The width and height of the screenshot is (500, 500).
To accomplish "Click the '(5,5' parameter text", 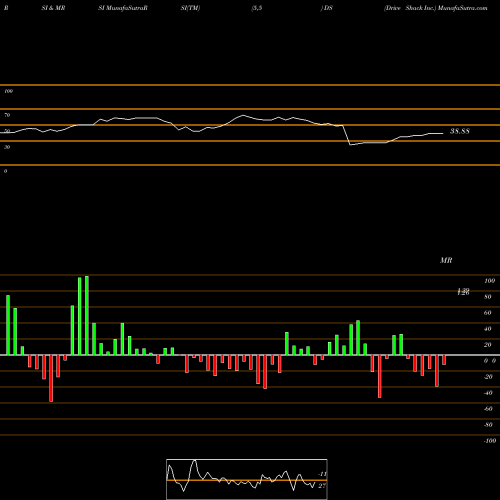I will click(257, 8).
